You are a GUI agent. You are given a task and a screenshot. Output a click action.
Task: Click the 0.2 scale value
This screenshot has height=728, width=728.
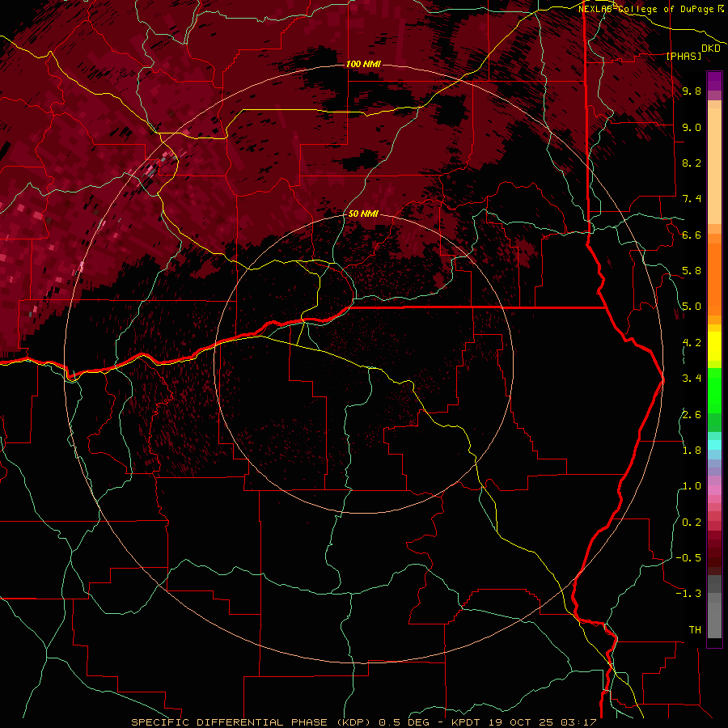[692, 523]
